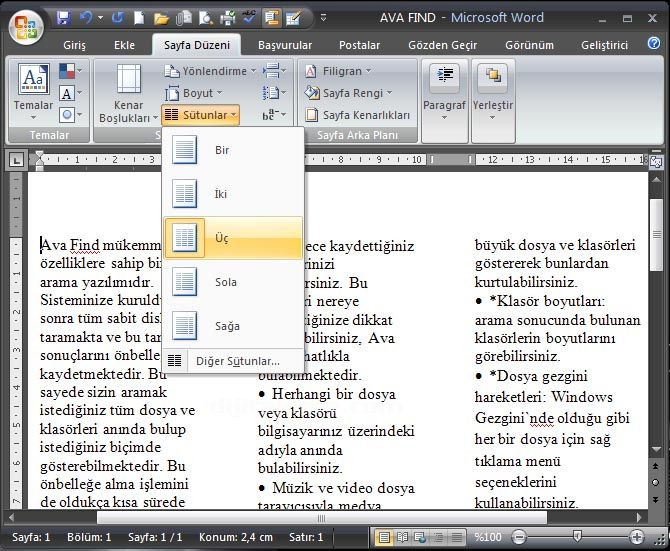Redo the last action

118,18
